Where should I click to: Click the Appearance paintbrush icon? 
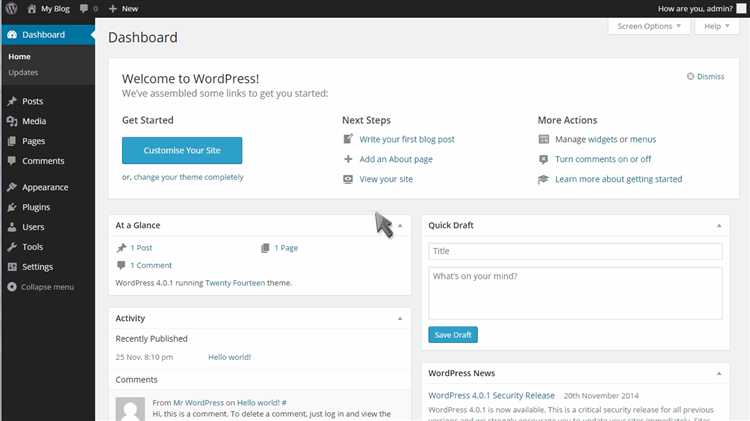(11, 187)
